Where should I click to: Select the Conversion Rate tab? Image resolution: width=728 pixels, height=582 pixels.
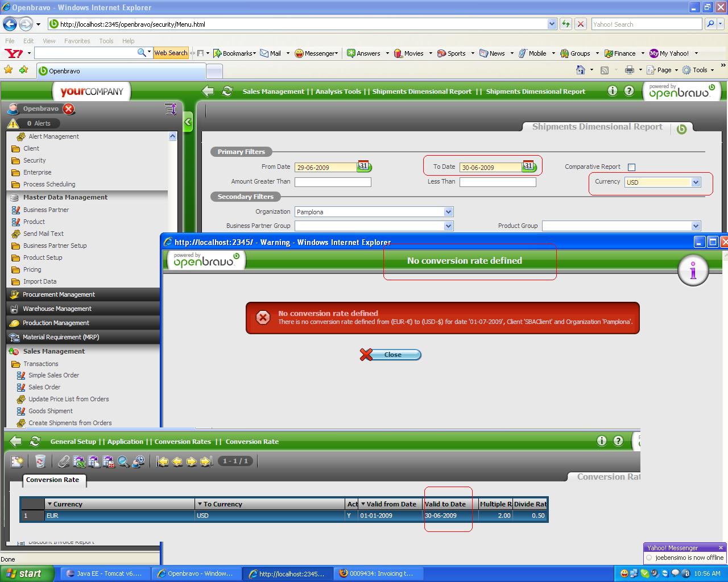(x=52, y=480)
